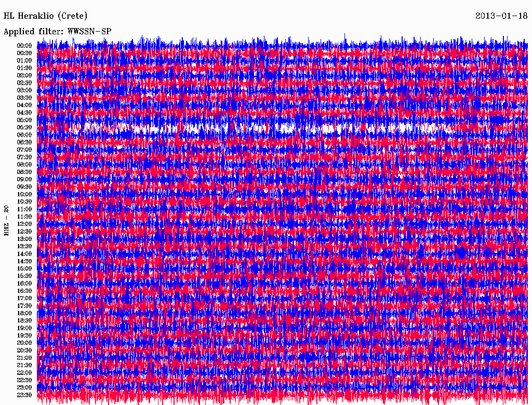Select the 00:30 time row label

click(24, 53)
